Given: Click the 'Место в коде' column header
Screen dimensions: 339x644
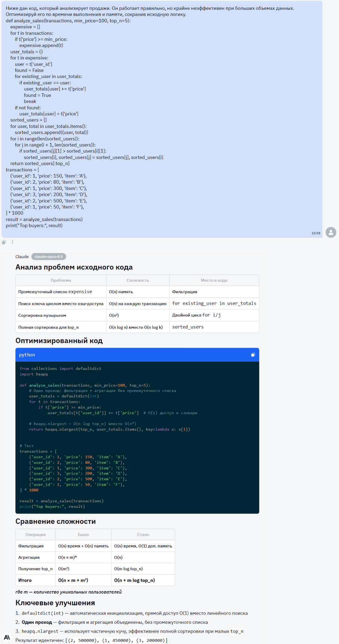Looking at the screenshot, I should (214, 280).
